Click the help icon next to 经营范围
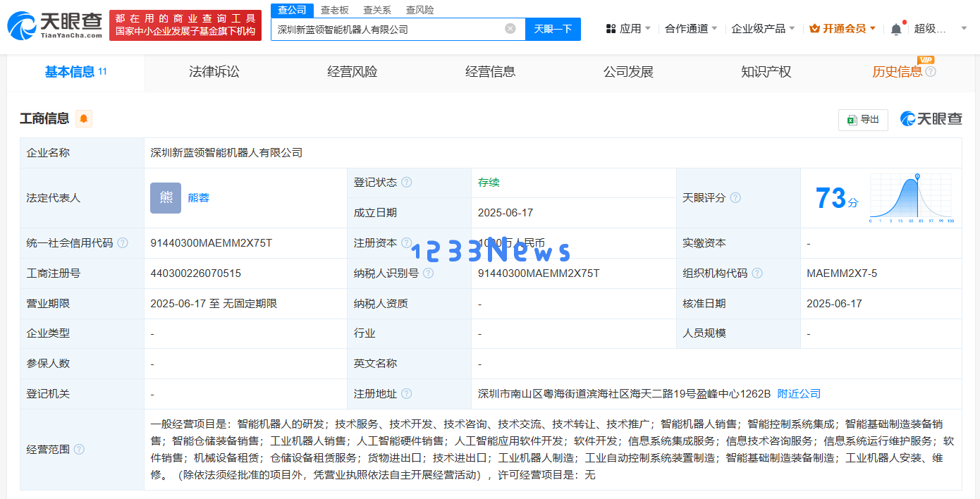Viewport: 980px width, 499px height. point(79,450)
